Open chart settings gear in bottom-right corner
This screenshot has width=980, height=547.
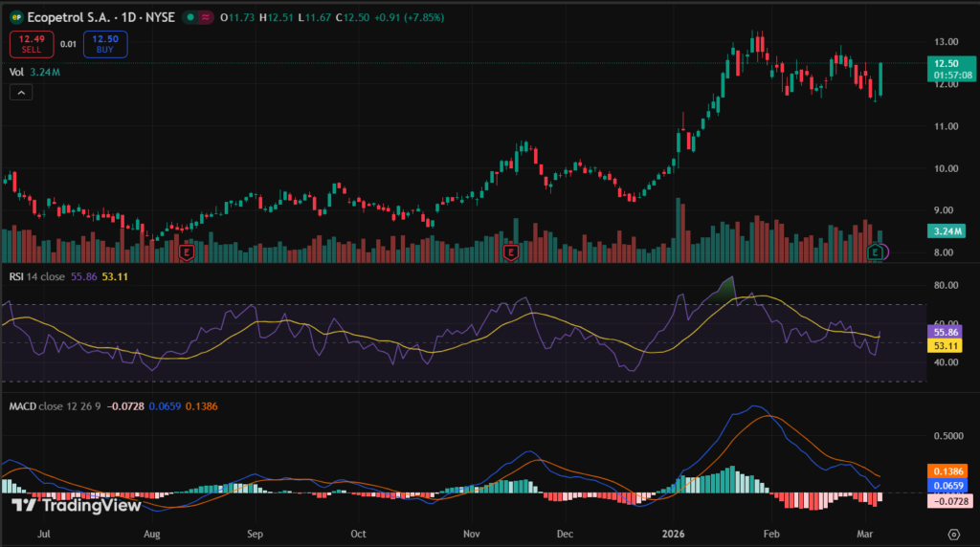pyautogui.click(x=953, y=534)
